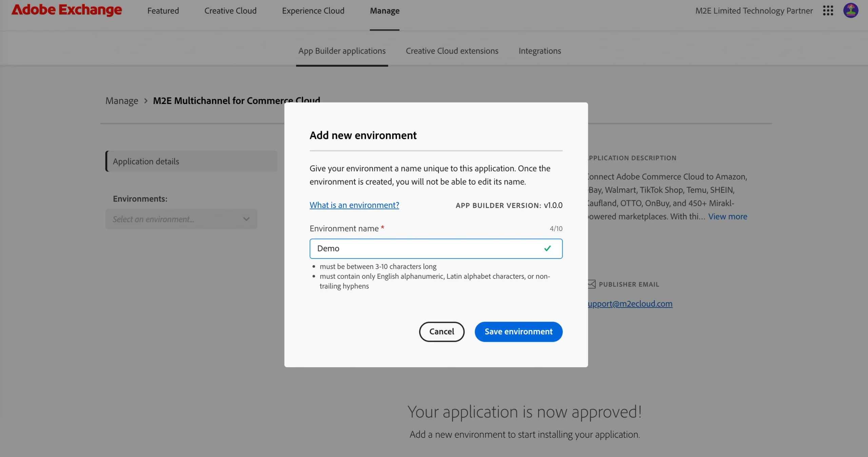Switch to the Integrations tab
The height and width of the screenshot is (457, 868).
(x=540, y=51)
